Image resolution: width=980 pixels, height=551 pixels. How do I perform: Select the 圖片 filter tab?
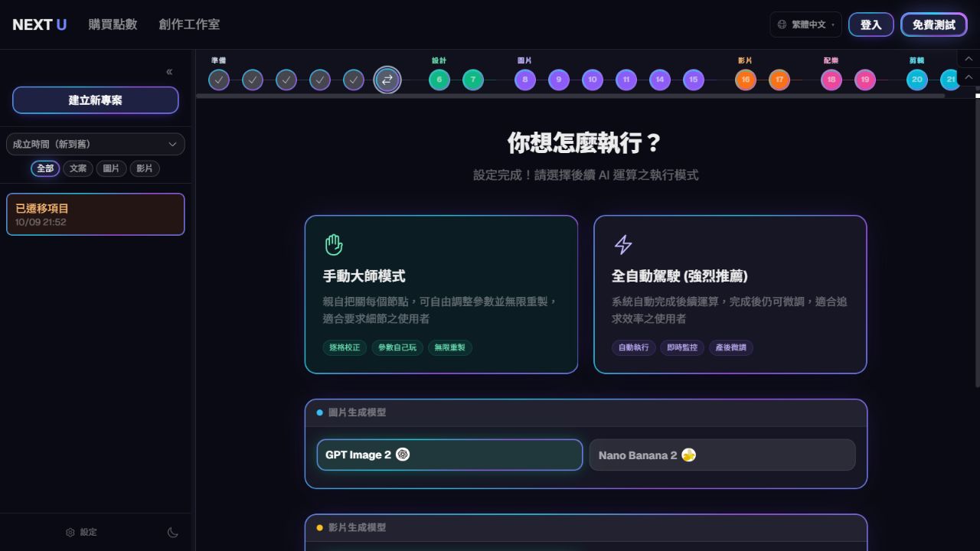111,168
